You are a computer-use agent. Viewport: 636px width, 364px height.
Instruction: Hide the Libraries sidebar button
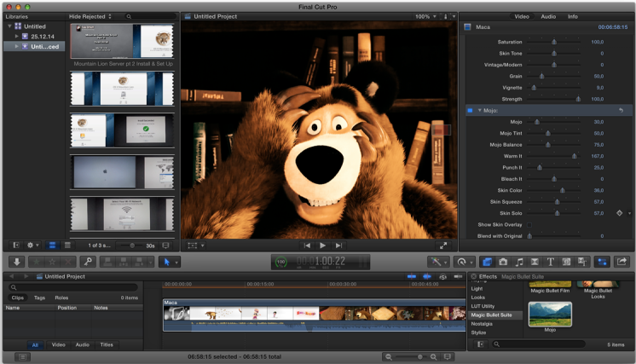click(16, 246)
